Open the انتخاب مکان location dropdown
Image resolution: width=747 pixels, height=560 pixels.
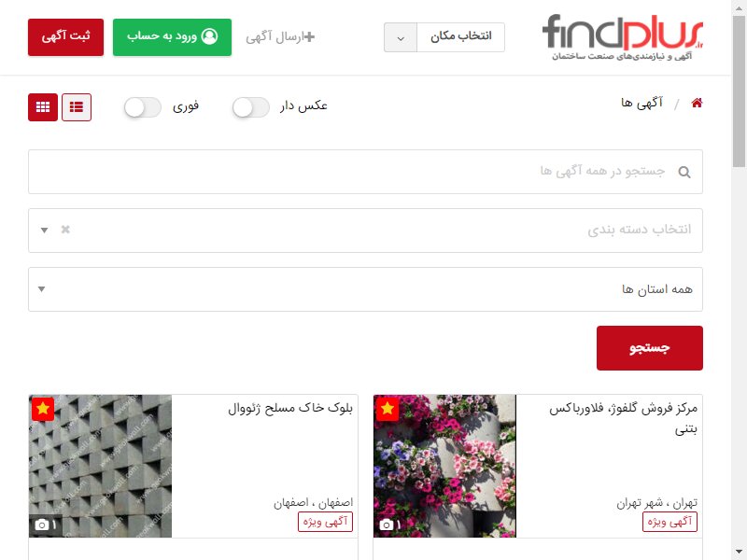[444, 37]
